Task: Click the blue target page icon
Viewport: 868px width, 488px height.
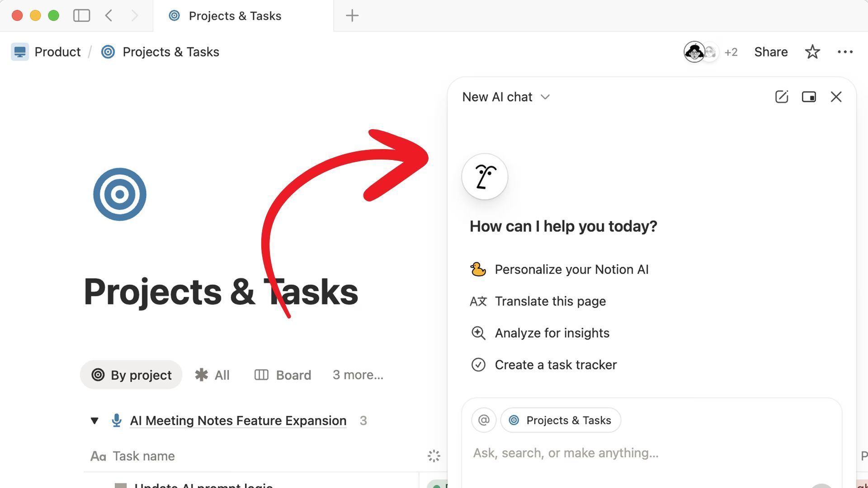Action: coord(120,194)
